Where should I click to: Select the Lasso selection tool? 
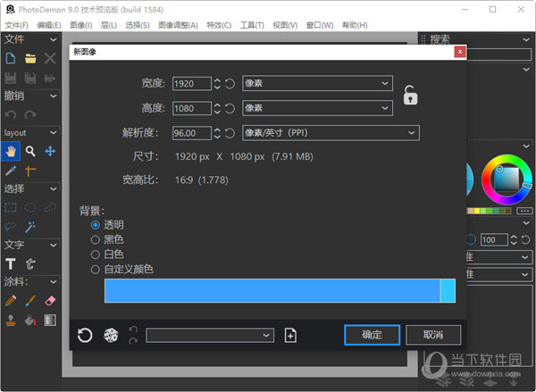[x=11, y=227]
